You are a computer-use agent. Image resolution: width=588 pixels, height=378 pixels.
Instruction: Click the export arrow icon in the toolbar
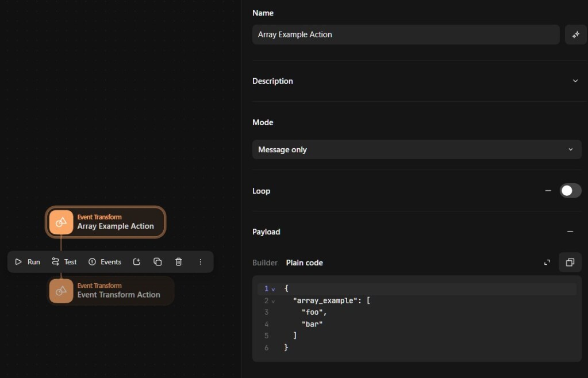pyautogui.click(x=136, y=261)
